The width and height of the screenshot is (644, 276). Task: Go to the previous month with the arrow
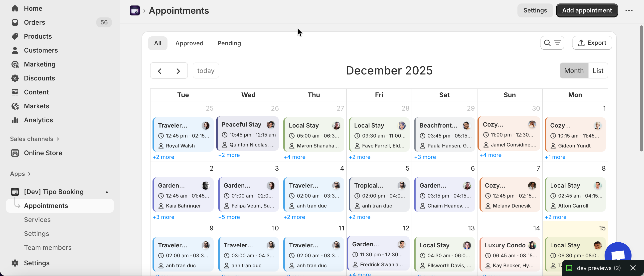click(x=160, y=71)
